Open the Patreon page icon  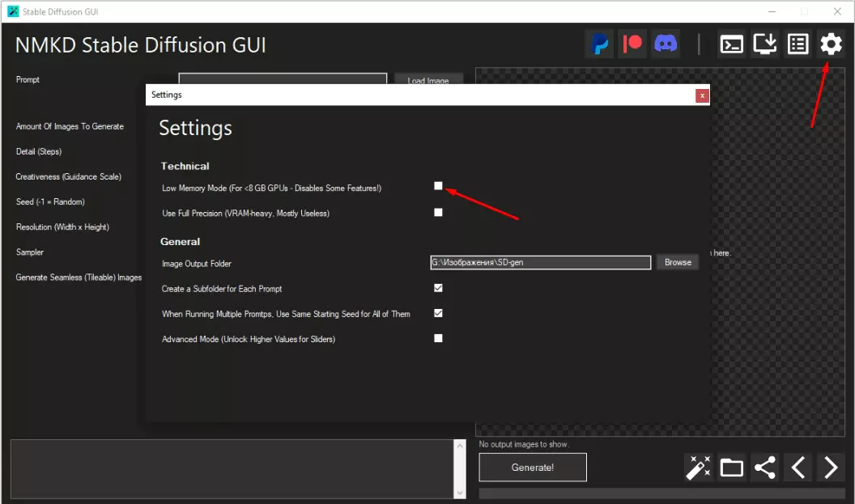[632, 44]
